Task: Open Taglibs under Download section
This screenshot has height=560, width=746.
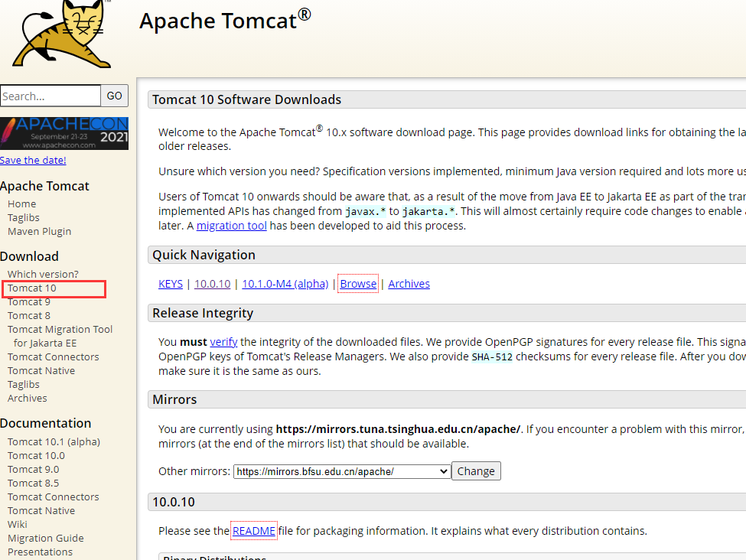Action: (23, 385)
